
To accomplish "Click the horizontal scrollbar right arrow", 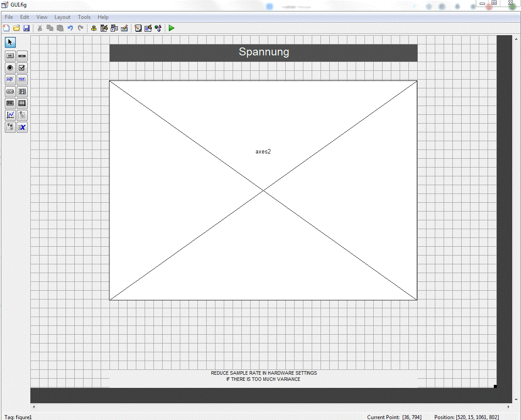I will tap(509, 407).
